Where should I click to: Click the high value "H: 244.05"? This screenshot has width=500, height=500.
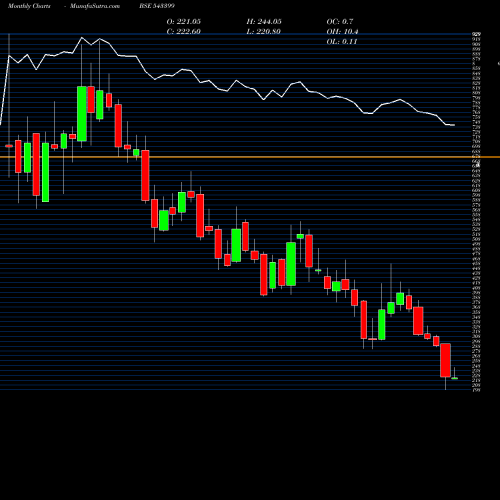(264, 22)
